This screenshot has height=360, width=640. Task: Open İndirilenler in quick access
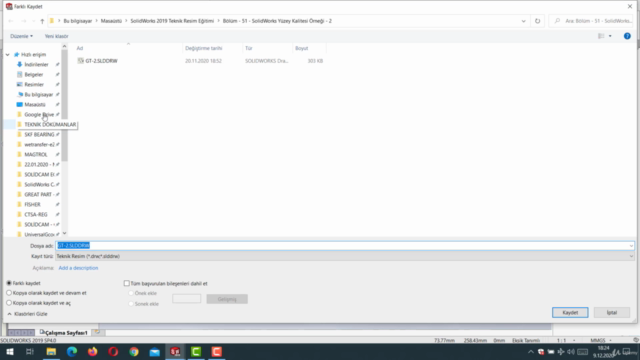36,64
